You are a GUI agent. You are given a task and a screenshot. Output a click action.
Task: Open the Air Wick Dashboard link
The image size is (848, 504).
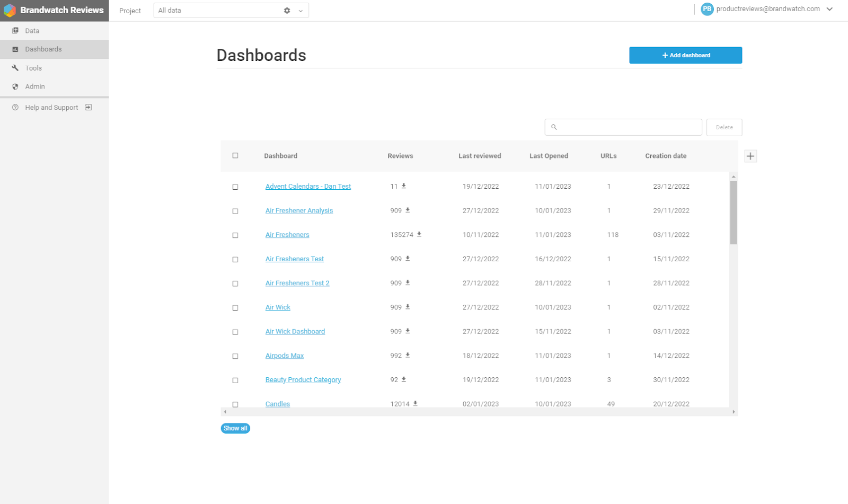click(x=295, y=332)
